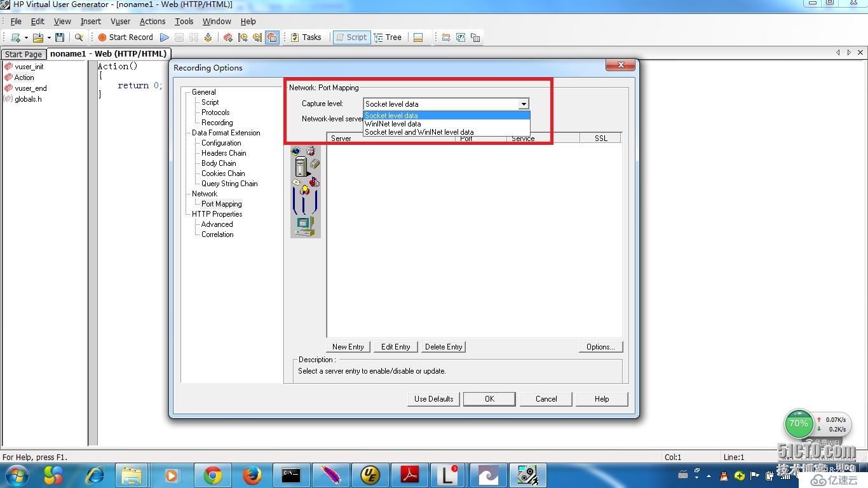Switch to the Start Page tab
This screenshot has width=868, height=488.
point(24,54)
